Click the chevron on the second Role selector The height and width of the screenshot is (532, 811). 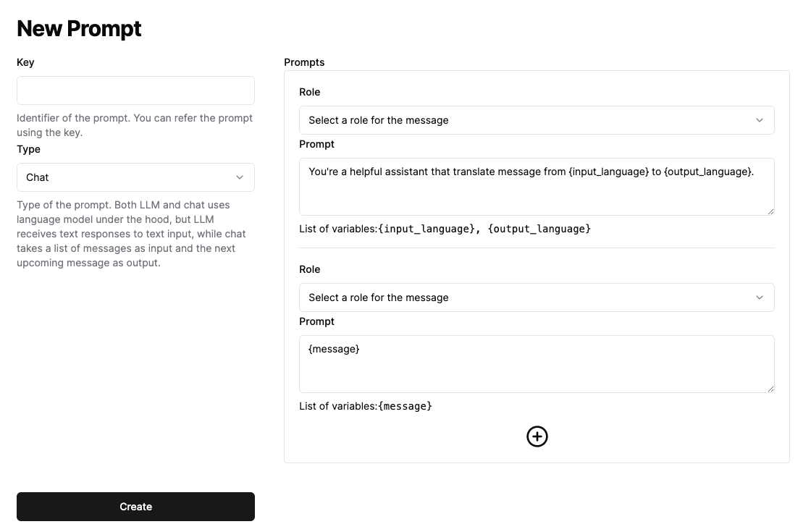tap(760, 297)
